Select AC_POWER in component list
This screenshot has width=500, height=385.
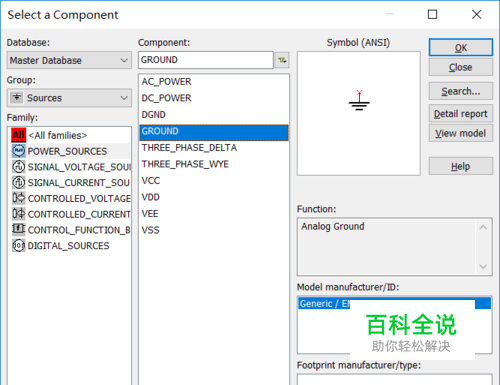(214, 82)
